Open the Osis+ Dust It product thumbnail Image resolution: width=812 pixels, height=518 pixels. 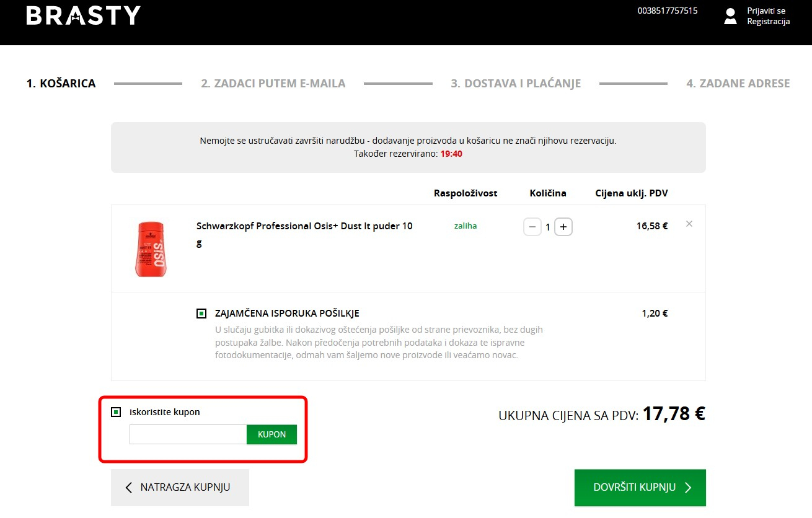click(x=151, y=248)
